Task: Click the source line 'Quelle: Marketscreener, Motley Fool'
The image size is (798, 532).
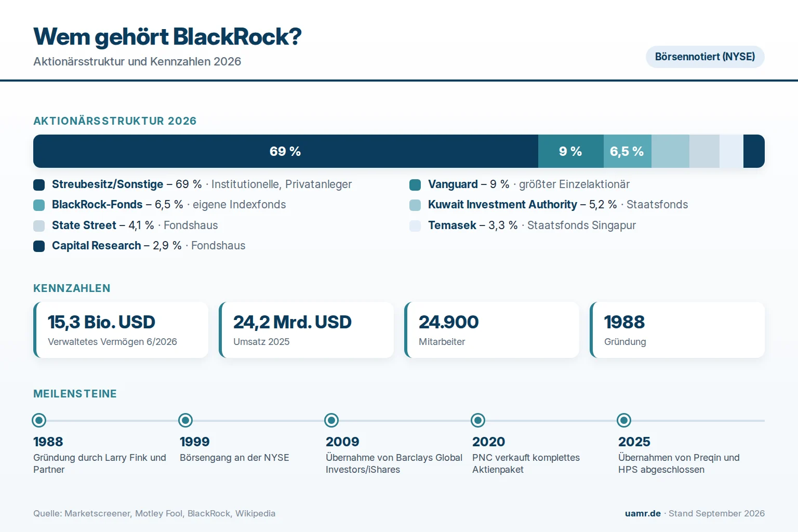Action: coord(154,513)
